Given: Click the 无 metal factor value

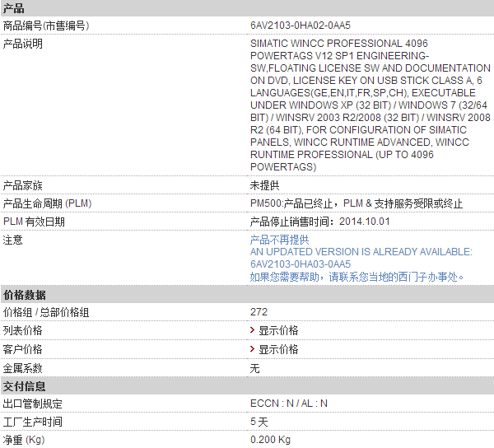Looking at the screenshot, I should 255,368.
